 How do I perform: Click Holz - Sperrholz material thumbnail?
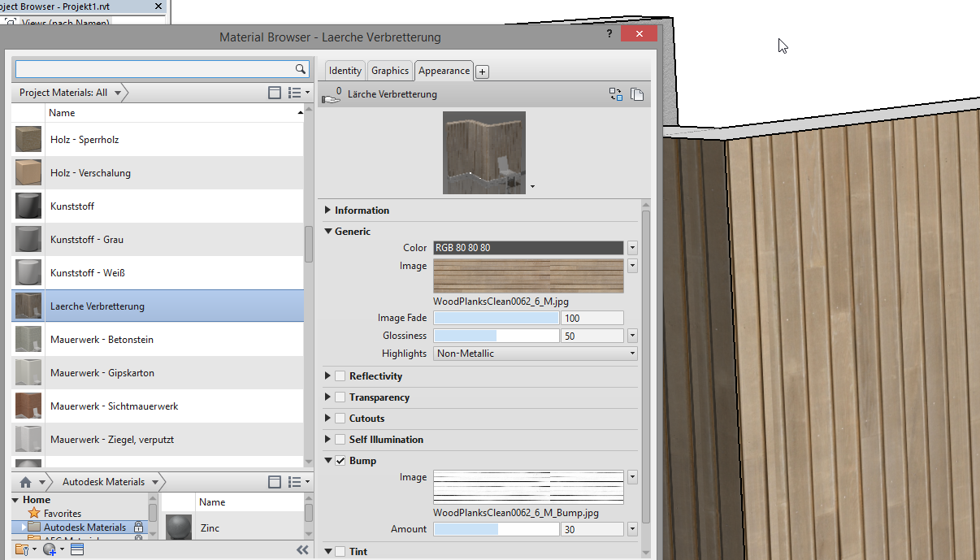(28, 140)
